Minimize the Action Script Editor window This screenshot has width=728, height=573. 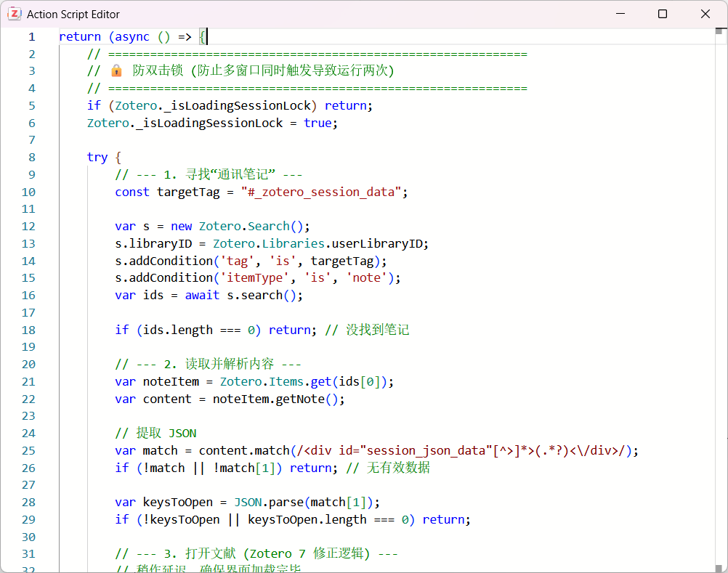click(620, 14)
